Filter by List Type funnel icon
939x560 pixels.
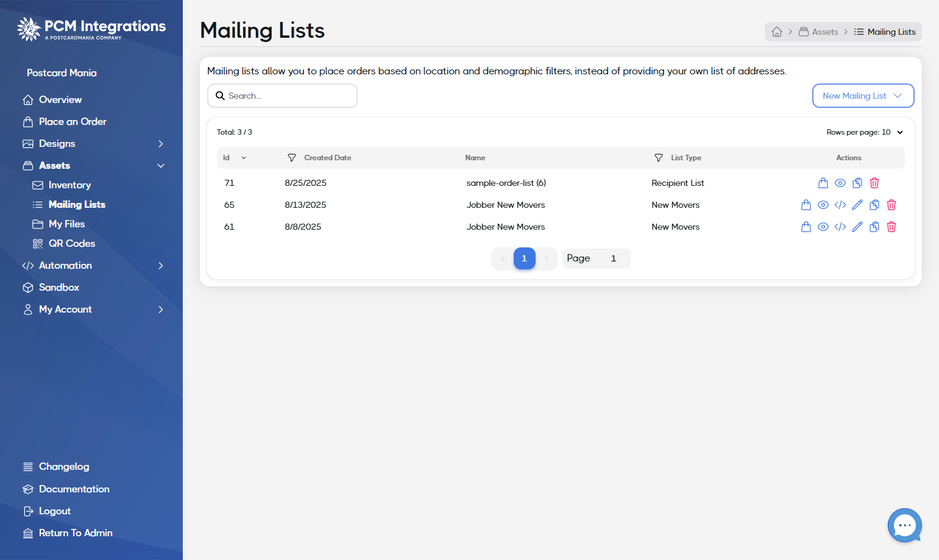[659, 158]
